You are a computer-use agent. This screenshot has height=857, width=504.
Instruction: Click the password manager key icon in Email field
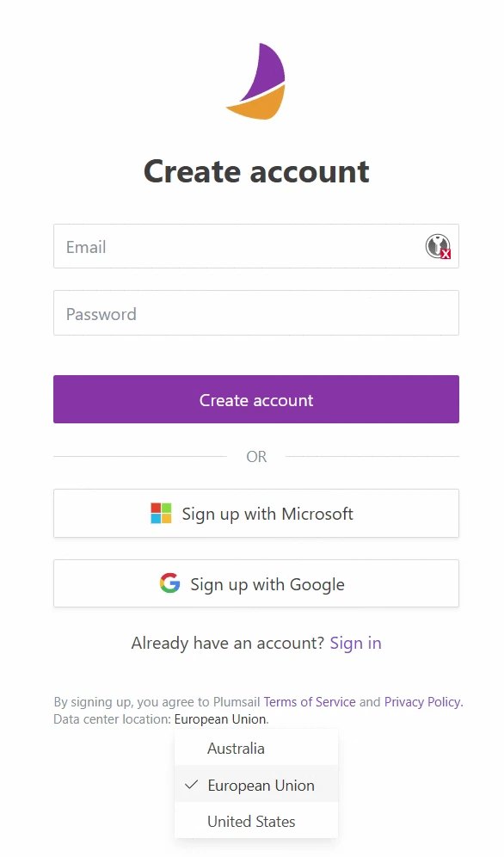click(x=438, y=246)
